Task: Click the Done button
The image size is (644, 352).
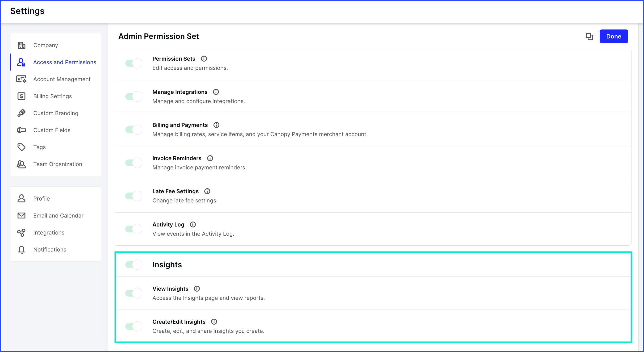Action: [x=613, y=37]
